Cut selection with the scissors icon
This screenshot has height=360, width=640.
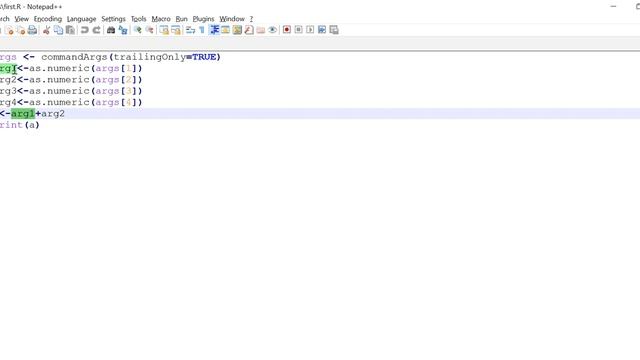click(x=47, y=30)
